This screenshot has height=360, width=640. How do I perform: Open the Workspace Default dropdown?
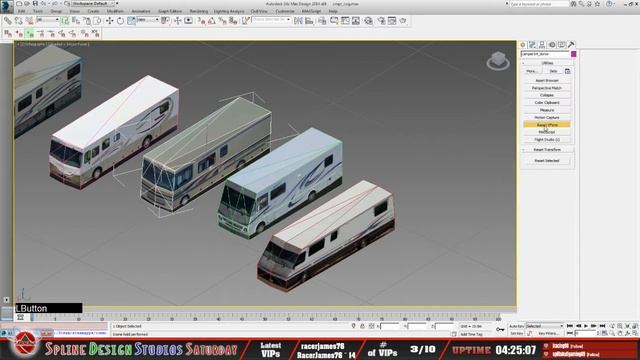point(93,4)
